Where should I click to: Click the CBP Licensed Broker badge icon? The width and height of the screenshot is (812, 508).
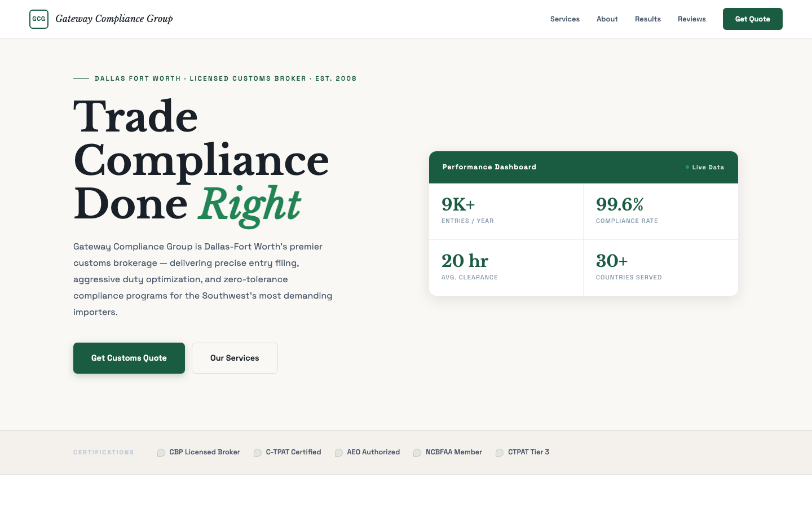coord(161,453)
